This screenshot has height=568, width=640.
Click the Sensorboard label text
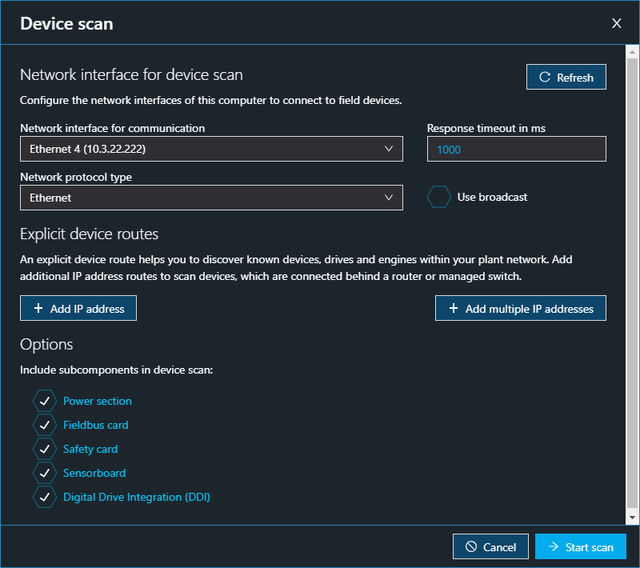click(94, 473)
